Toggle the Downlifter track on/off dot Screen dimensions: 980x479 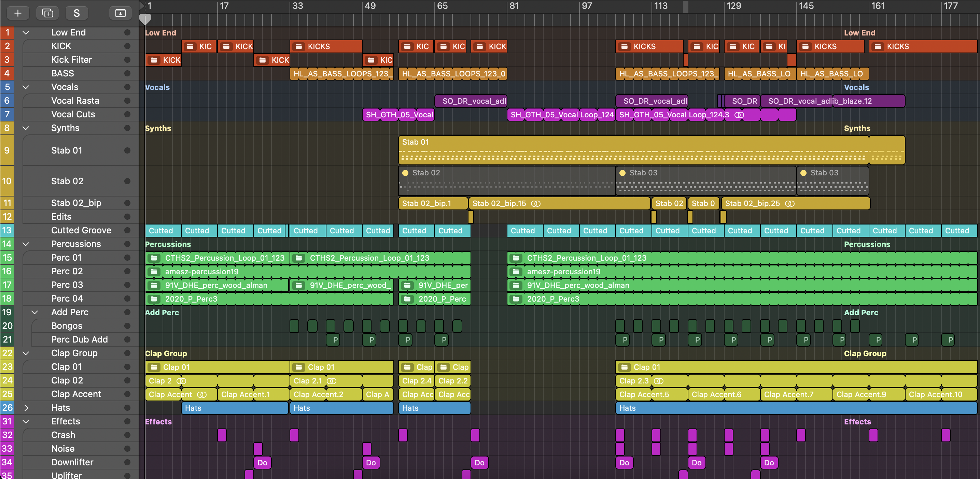click(127, 462)
